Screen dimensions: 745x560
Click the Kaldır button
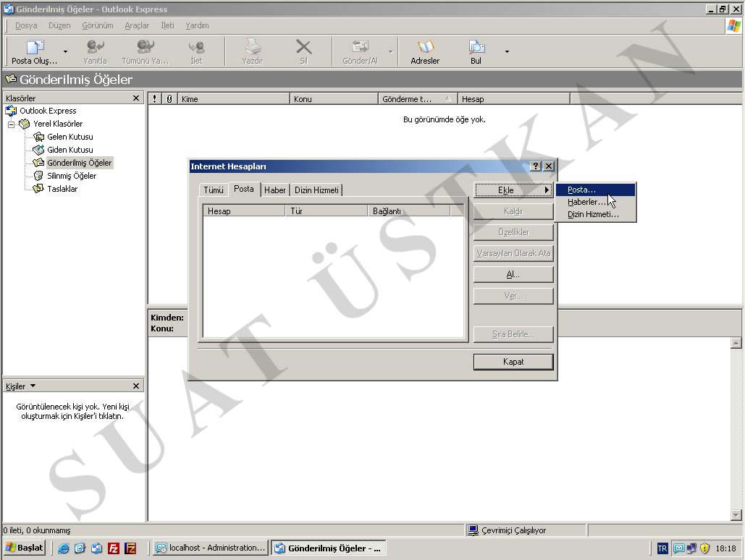[513, 211]
